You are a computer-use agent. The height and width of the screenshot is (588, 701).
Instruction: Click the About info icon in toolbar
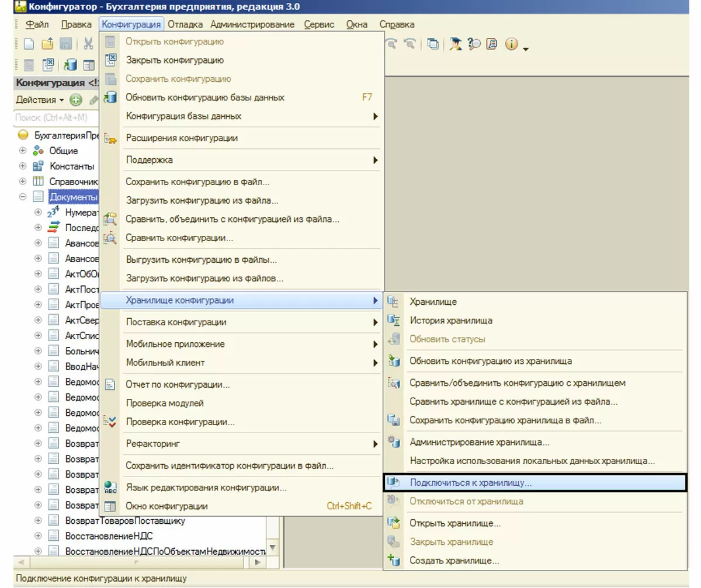point(512,44)
